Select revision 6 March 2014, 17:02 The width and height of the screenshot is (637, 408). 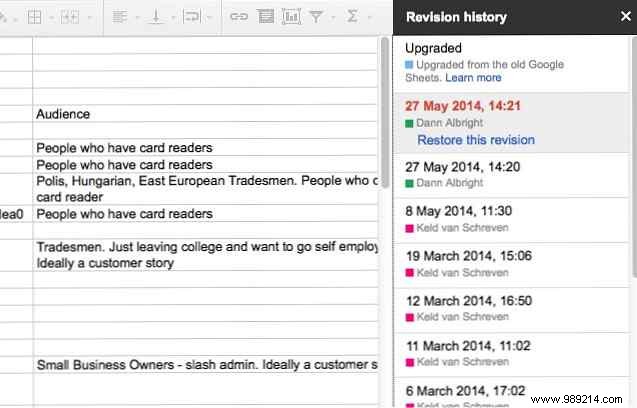pos(511,393)
